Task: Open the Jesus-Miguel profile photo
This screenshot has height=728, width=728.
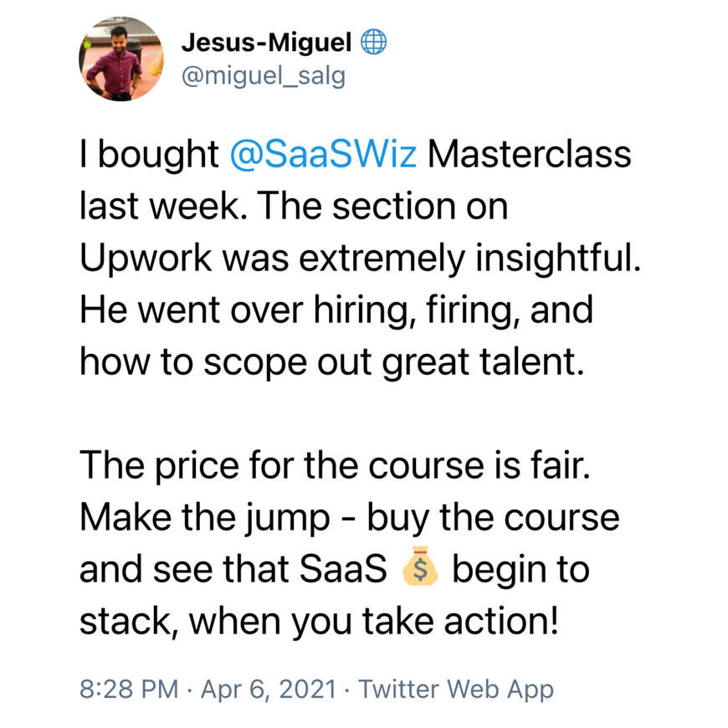Action: pos(121,59)
